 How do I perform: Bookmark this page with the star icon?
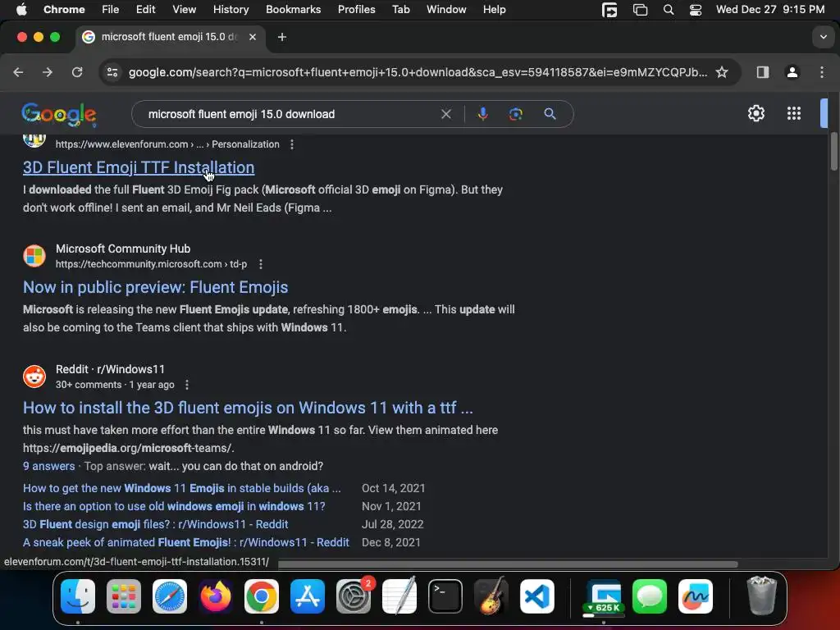[x=722, y=72]
